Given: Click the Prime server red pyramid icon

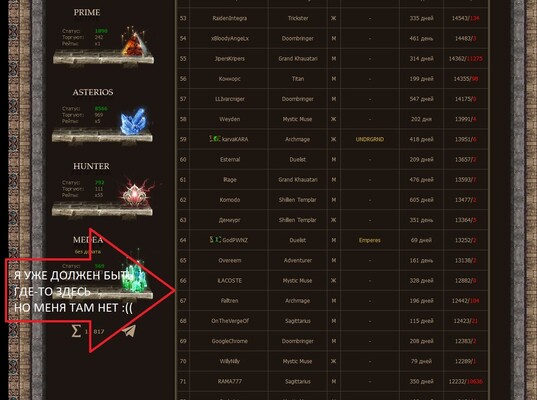Looking at the screenshot, I should [x=135, y=42].
